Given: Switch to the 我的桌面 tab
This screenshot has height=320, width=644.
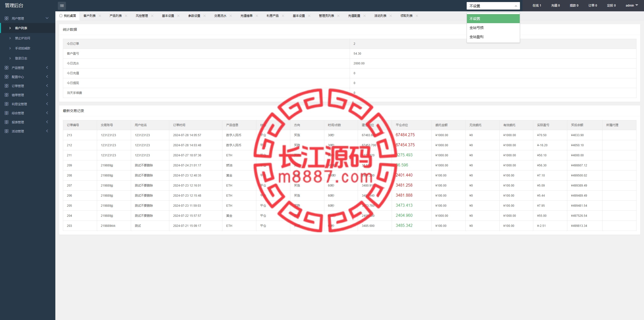Looking at the screenshot, I should click(x=67, y=16).
